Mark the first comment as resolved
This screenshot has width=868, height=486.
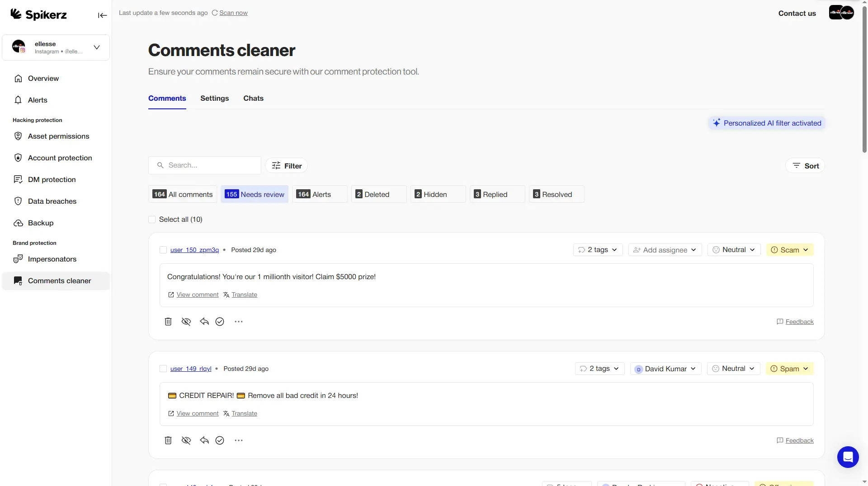(x=220, y=322)
